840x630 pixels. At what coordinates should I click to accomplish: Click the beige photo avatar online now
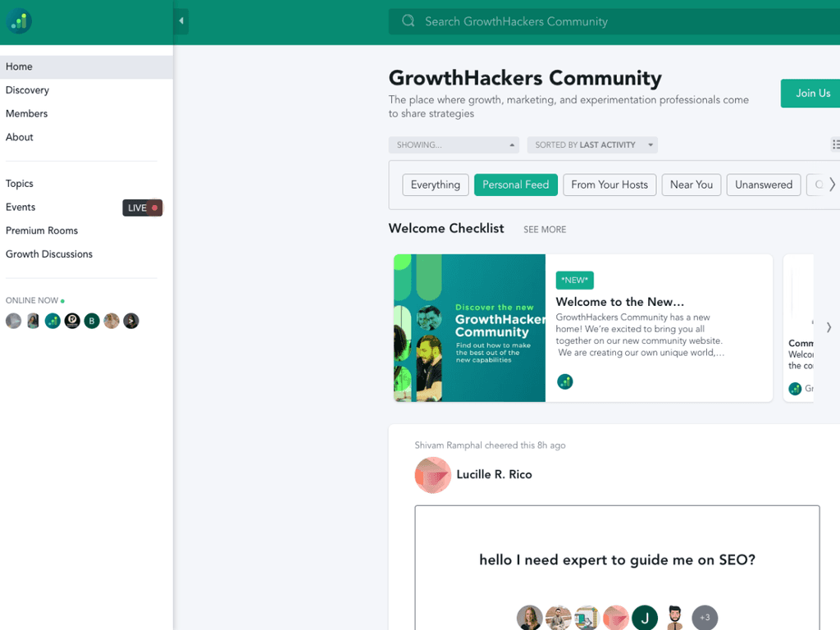(x=112, y=321)
